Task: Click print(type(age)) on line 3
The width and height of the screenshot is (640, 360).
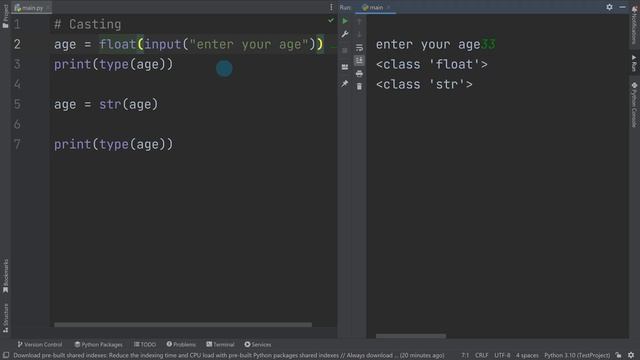Action: (x=113, y=64)
